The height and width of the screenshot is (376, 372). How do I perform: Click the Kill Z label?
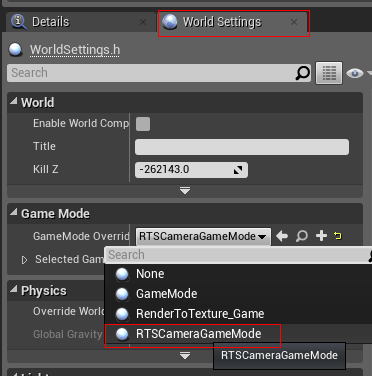[x=46, y=169]
